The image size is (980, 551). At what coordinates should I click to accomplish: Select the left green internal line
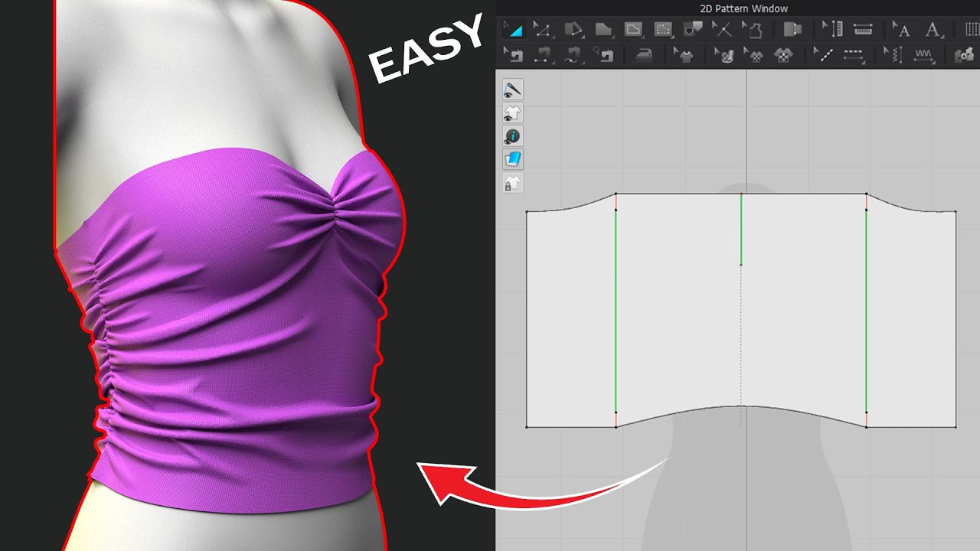[616, 311]
